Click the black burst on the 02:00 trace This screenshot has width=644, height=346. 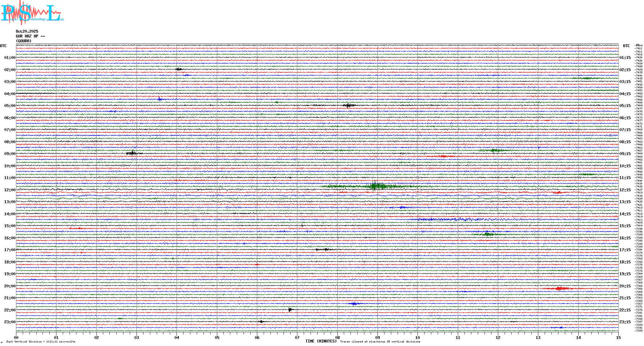pyautogui.click(x=179, y=69)
